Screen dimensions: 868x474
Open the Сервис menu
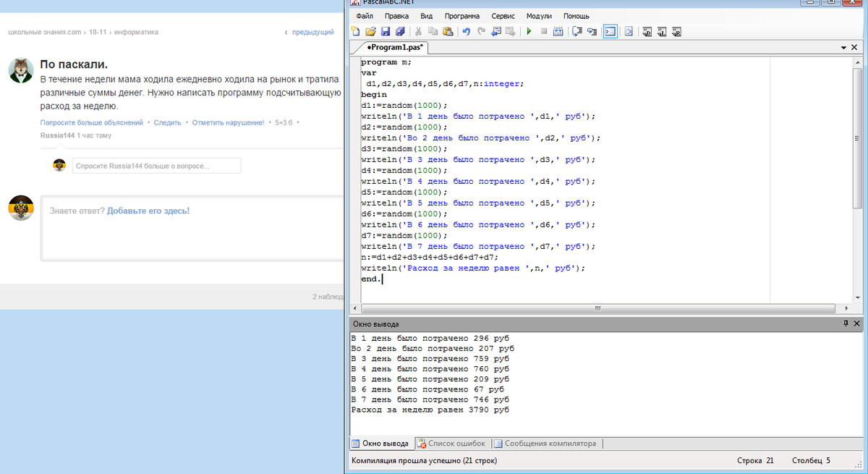503,16
